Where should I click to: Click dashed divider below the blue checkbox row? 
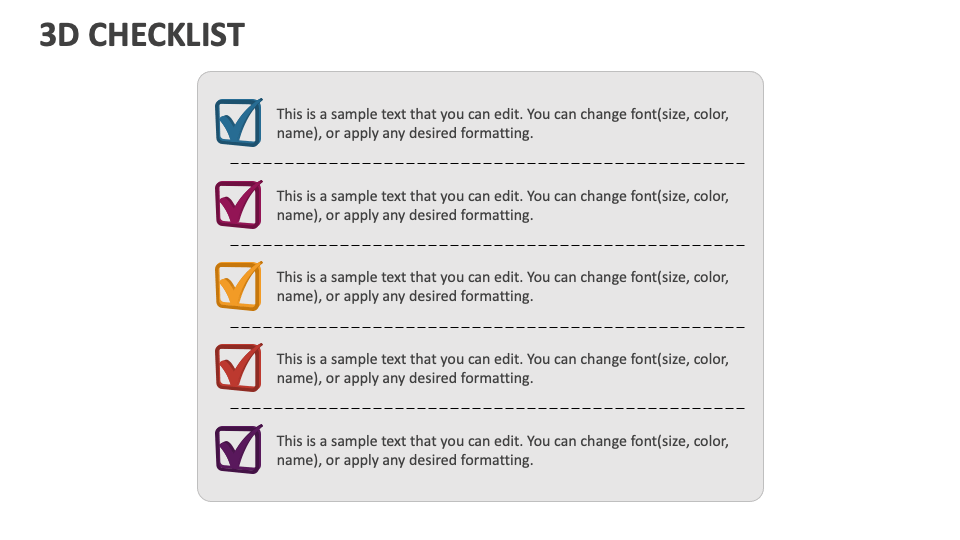487,163
